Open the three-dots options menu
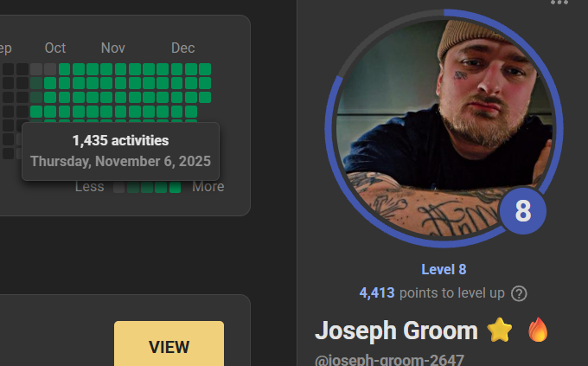 pyautogui.click(x=559, y=2)
